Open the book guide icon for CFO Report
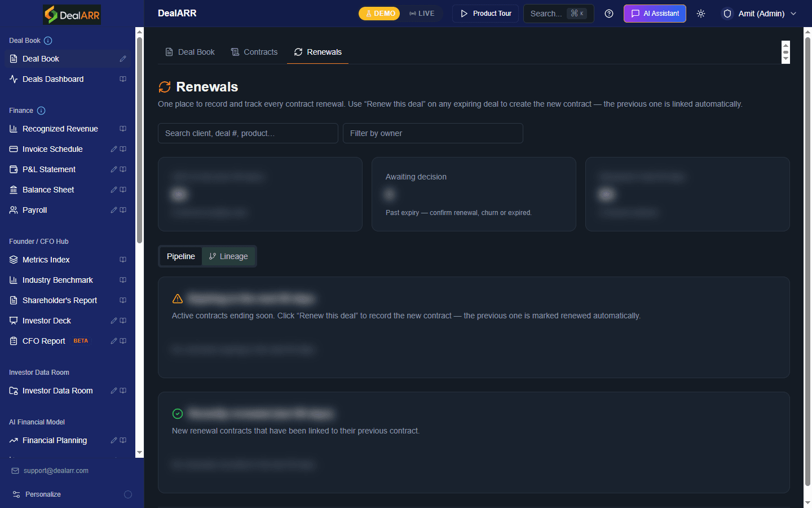 point(123,341)
